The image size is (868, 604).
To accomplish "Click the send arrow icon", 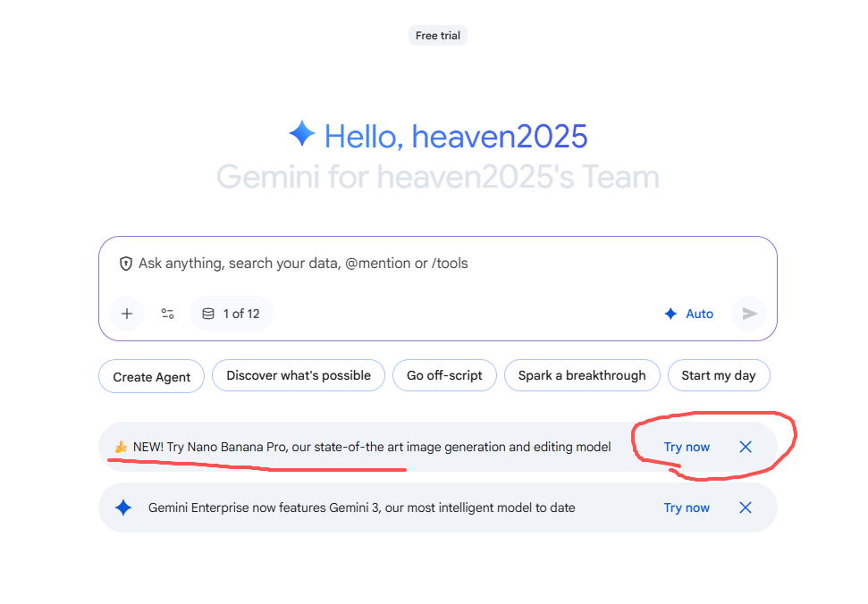I will 749,314.
